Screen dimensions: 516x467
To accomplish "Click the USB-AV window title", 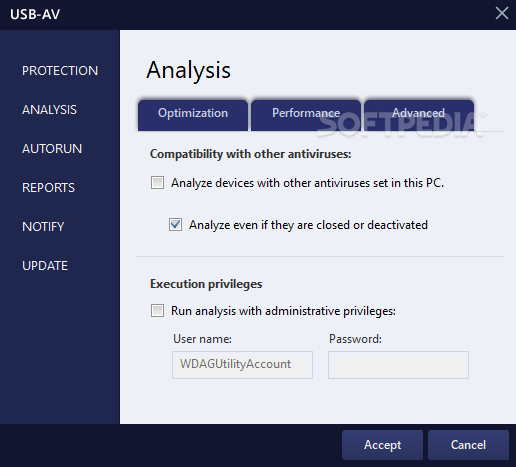I will tap(35, 14).
